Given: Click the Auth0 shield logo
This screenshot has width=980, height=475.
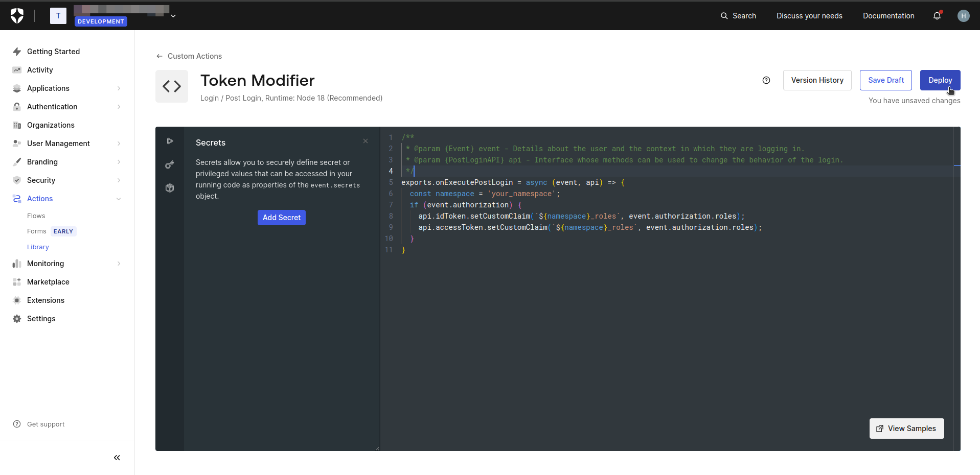Looking at the screenshot, I should [17, 16].
